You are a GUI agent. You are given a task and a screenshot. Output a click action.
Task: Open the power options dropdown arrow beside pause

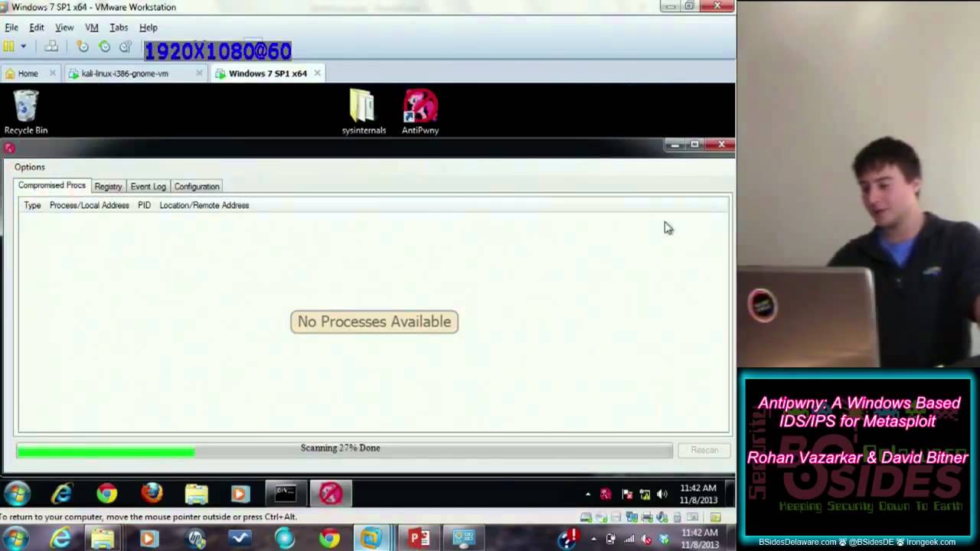coord(23,47)
